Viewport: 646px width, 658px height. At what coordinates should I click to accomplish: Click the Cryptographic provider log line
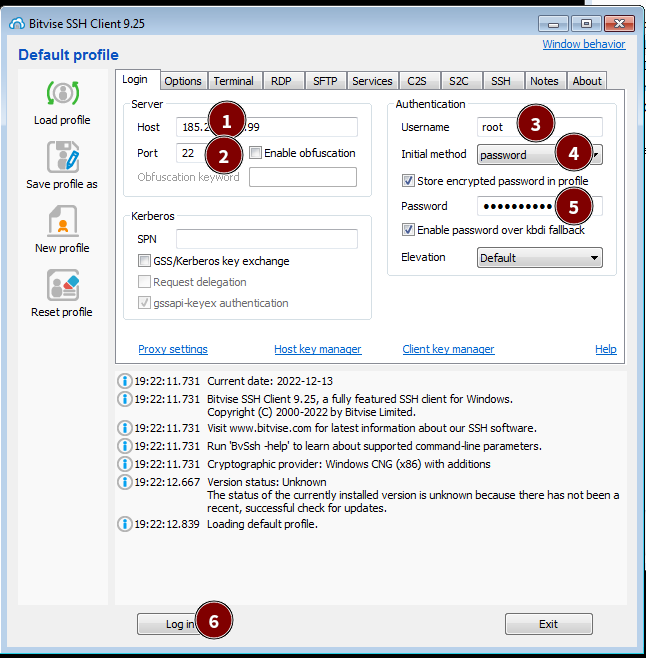pos(349,464)
